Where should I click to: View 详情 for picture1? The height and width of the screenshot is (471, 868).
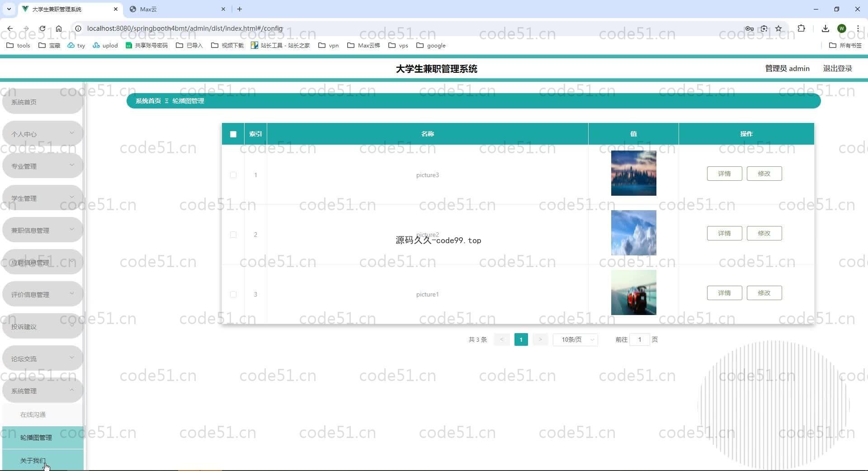tap(724, 293)
